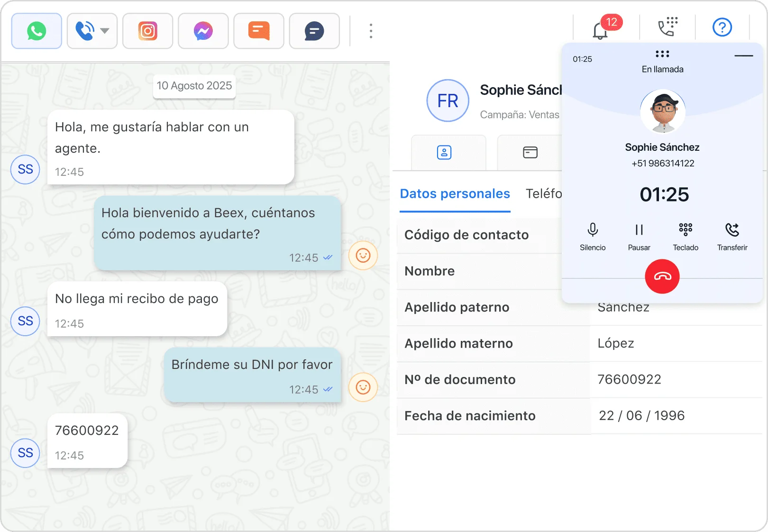Image resolution: width=768 pixels, height=532 pixels.
Task: Switch to the Messenger channel
Action: click(x=203, y=31)
